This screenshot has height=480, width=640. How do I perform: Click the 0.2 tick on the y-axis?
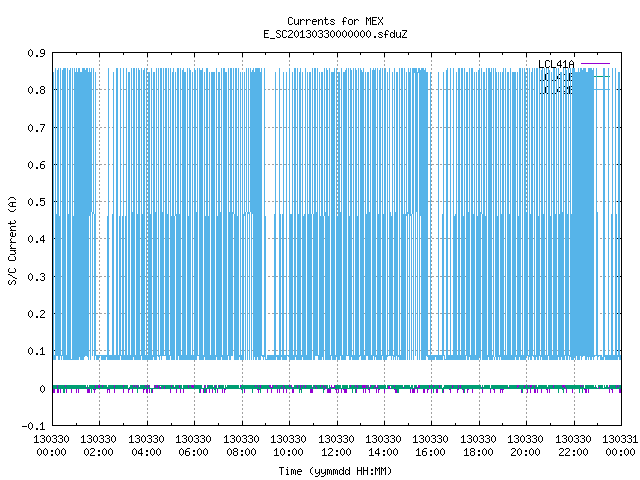pos(36,314)
